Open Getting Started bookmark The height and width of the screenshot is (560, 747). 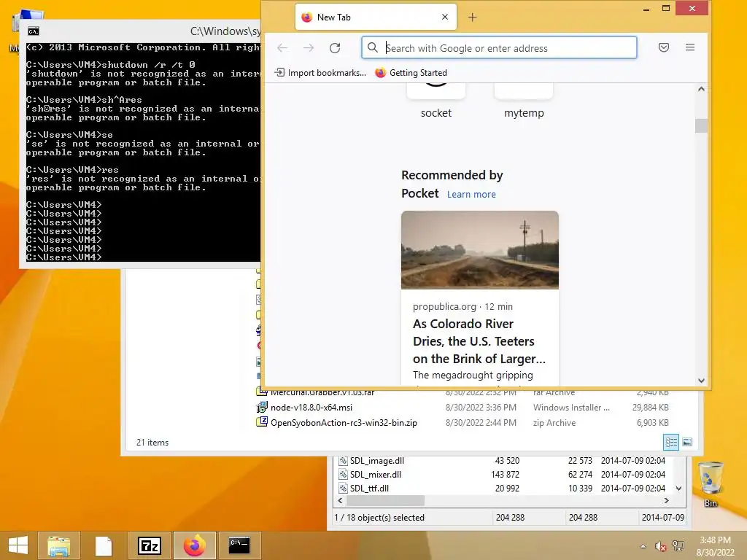point(411,72)
